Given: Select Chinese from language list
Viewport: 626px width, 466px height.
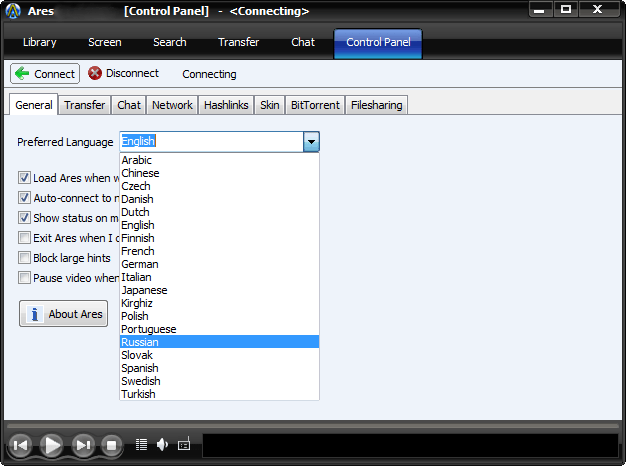Looking at the screenshot, I should click(x=219, y=173).
